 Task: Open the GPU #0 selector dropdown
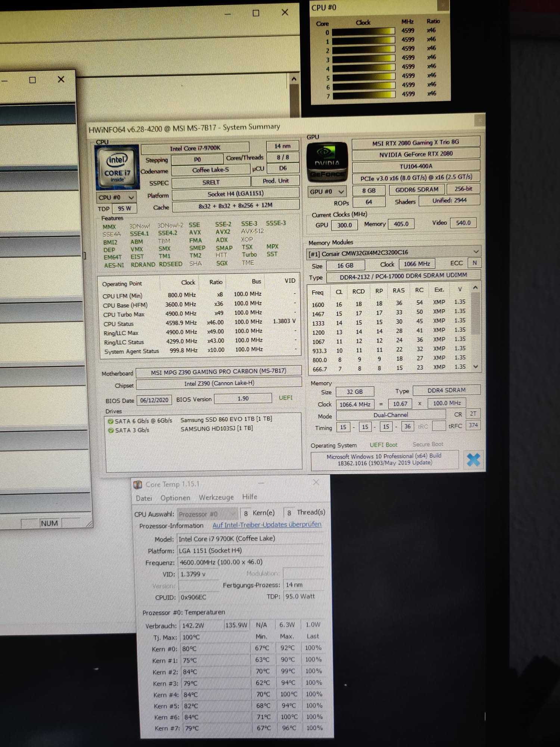click(x=327, y=191)
